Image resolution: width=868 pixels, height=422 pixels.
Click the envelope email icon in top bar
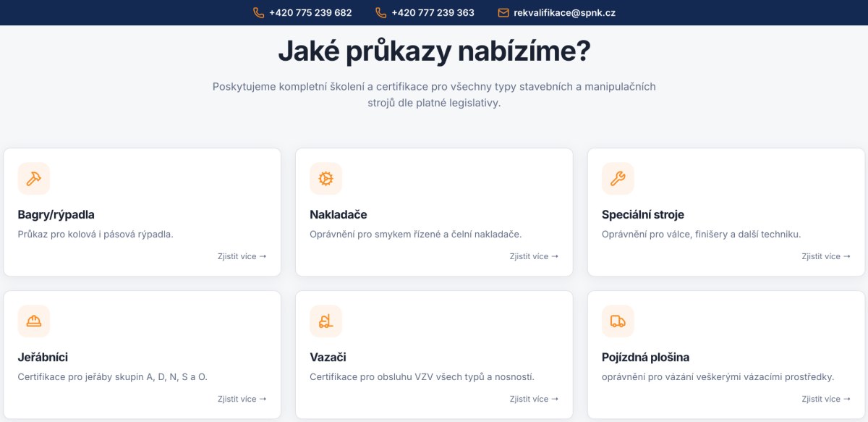(503, 12)
